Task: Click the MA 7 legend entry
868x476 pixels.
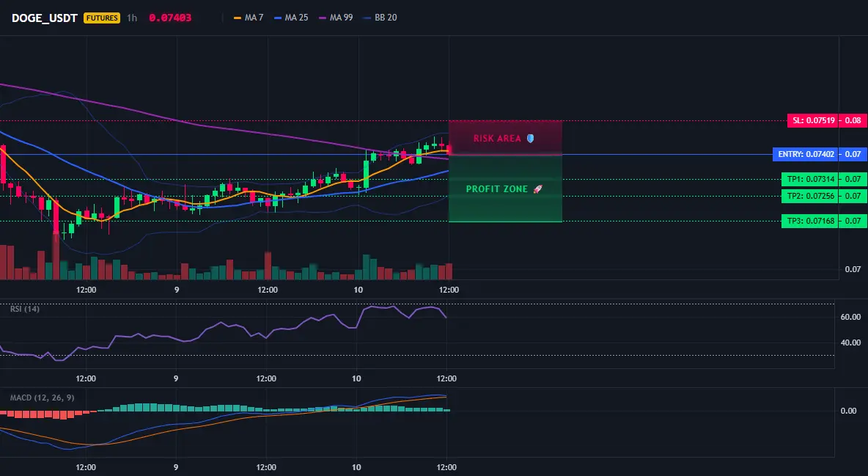Action: (249, 18)
